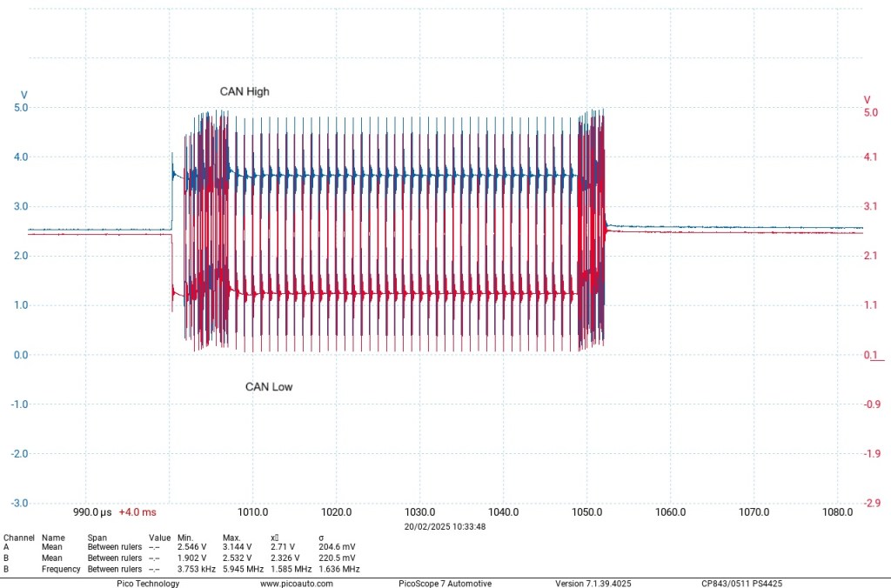Click the 5.0 volt gridline scale mark
Screen dimensions: 891x588
point(20,107)
